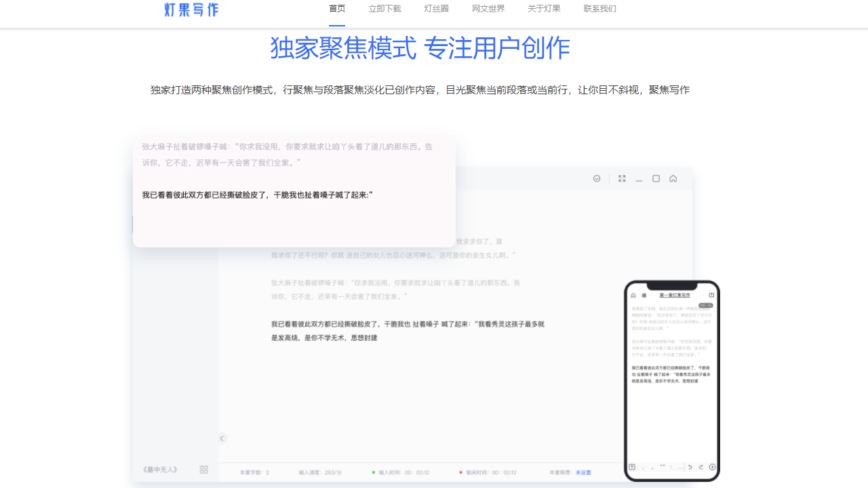Collapse the sidebar with the left chevron button
Viewport: 868px width, 488px height.
coord(222,439)
